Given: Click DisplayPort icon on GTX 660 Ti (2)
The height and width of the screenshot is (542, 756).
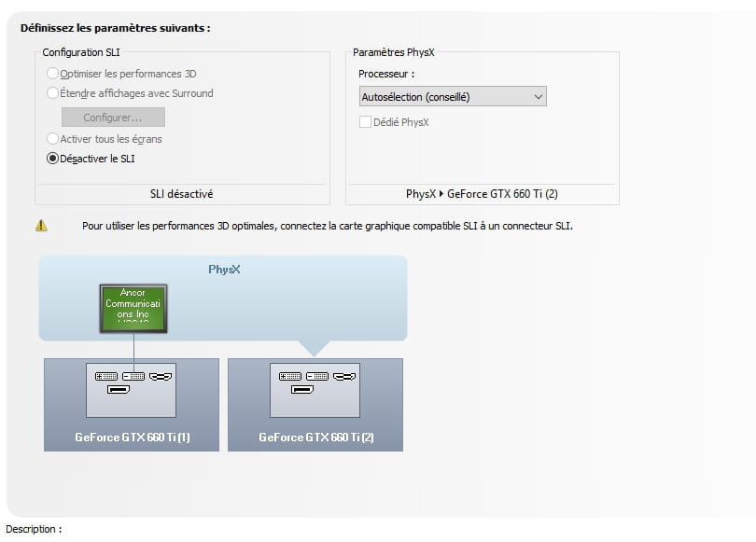Looking at the screenshot, I should click(302, 389).
